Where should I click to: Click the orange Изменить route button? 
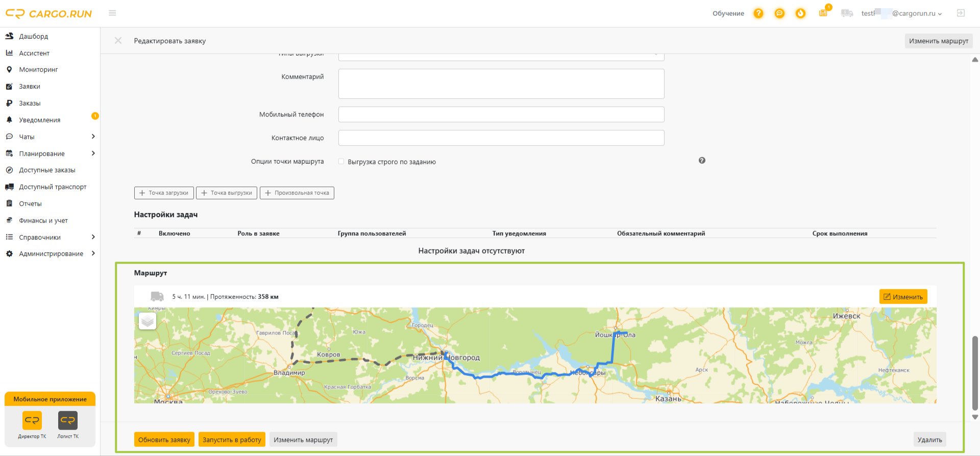[x=903, y=297]
